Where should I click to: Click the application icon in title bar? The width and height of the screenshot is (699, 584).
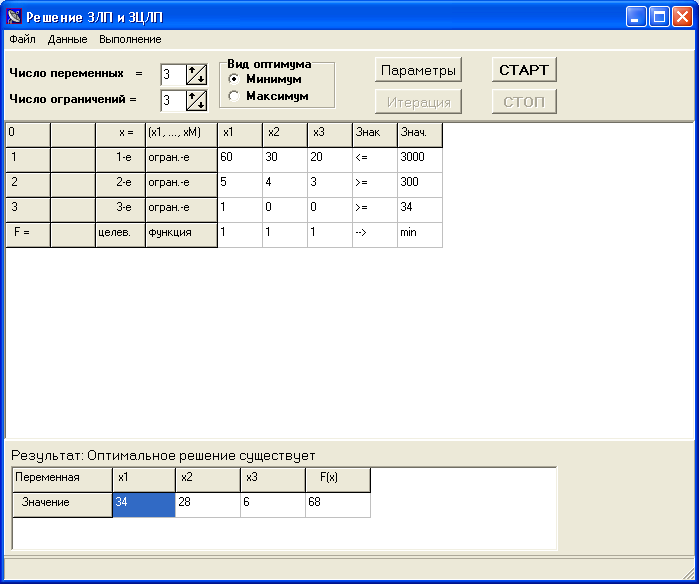pos(14,16)
